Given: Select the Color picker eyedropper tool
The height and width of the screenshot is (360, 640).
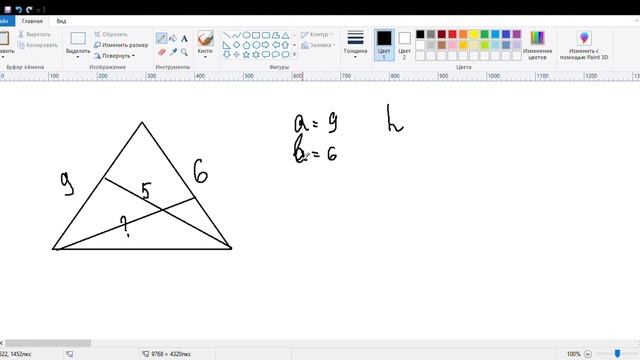Looking at the screenshot, I should click(x=173, y=52).
